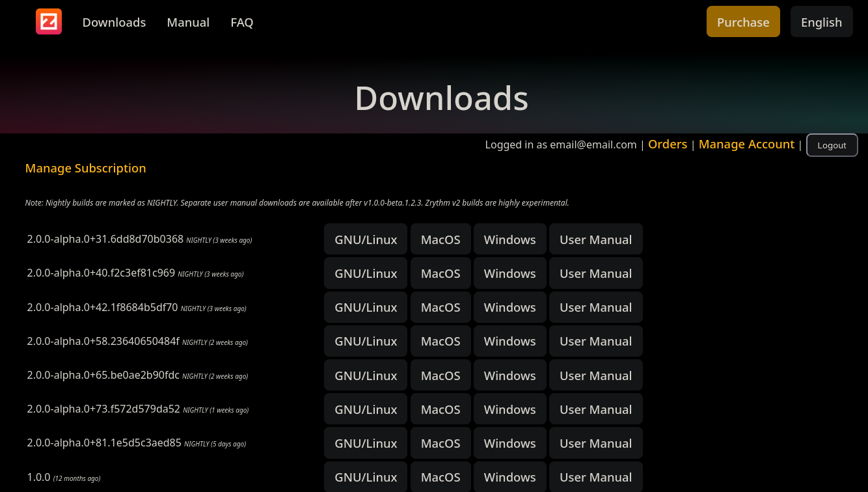Download MacOS build for 2.0.0-alpha.0+40.f2c3ef81c969

pos(441,273)
